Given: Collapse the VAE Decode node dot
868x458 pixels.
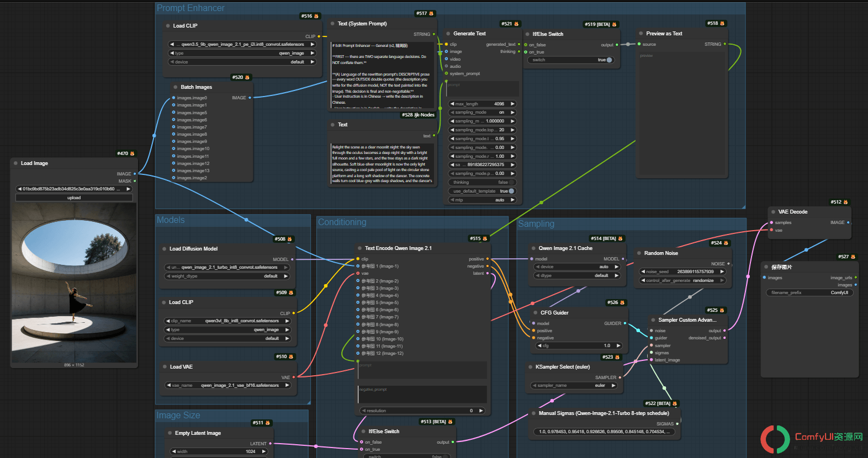Looking at the screenshot, I should click(772, 212).
